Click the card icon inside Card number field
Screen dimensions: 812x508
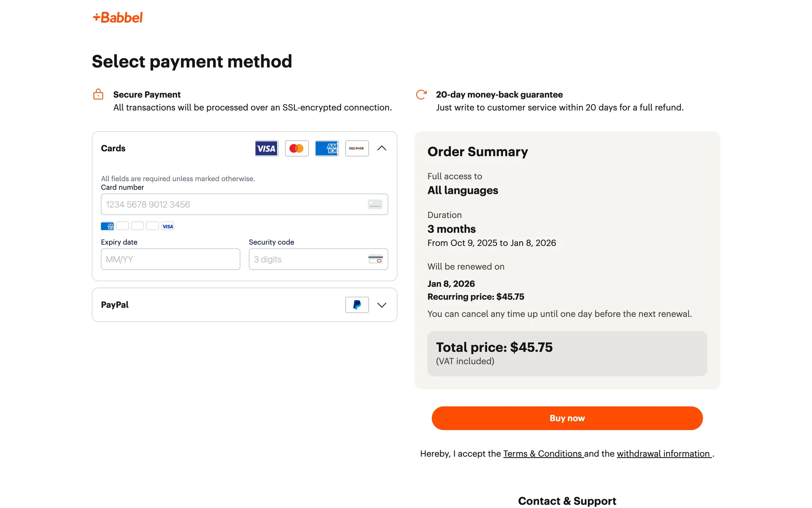pyautogui.click(x=375, y=204)
